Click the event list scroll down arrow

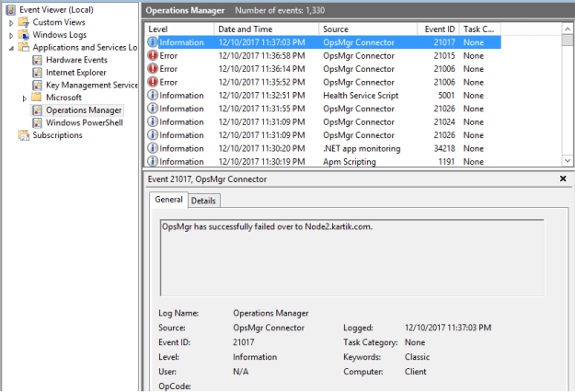[x=568, y=161]
